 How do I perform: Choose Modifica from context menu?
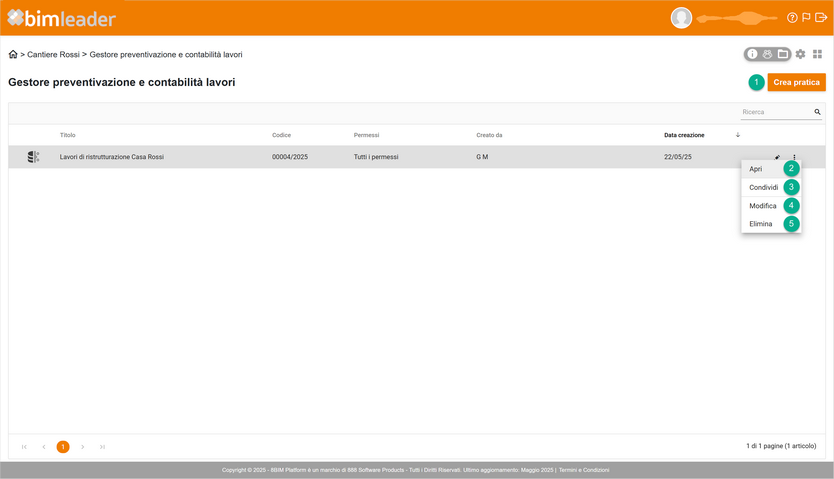pos(771,206)
